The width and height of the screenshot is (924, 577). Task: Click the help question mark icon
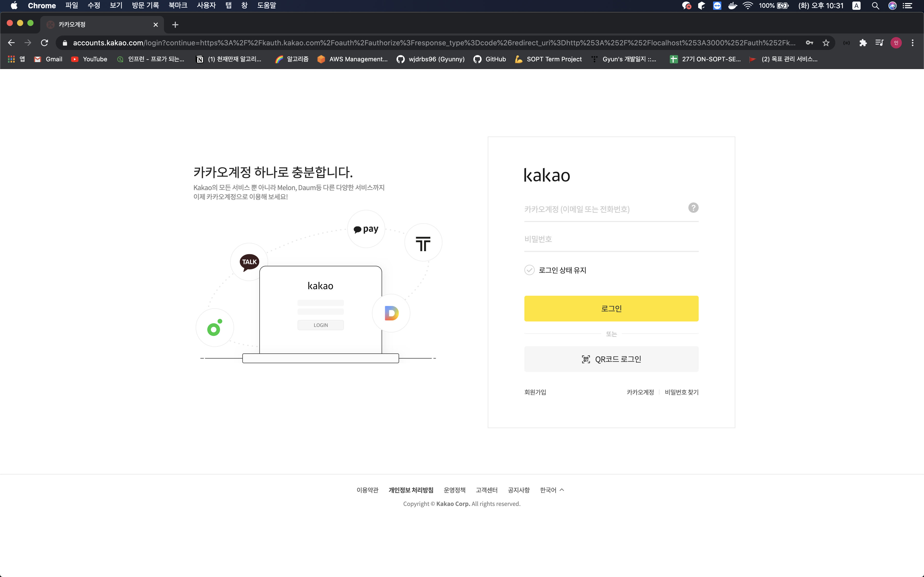coord(693,208)
